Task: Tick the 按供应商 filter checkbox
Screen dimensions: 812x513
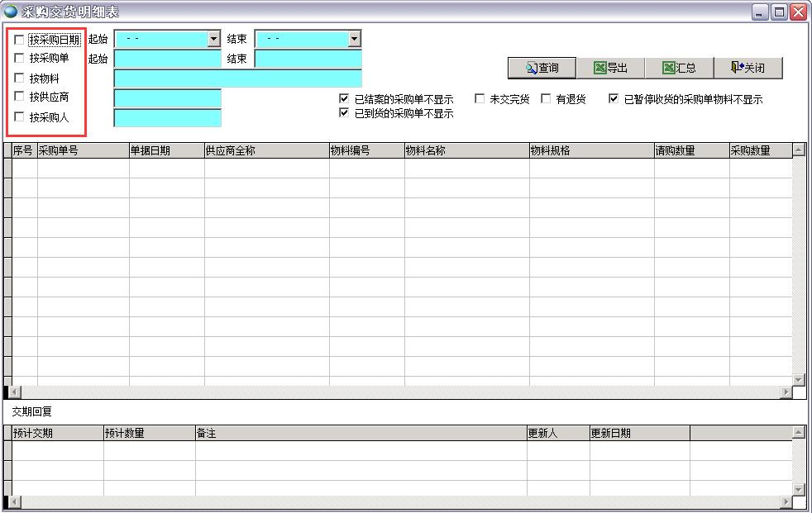Action: [20, 97]
